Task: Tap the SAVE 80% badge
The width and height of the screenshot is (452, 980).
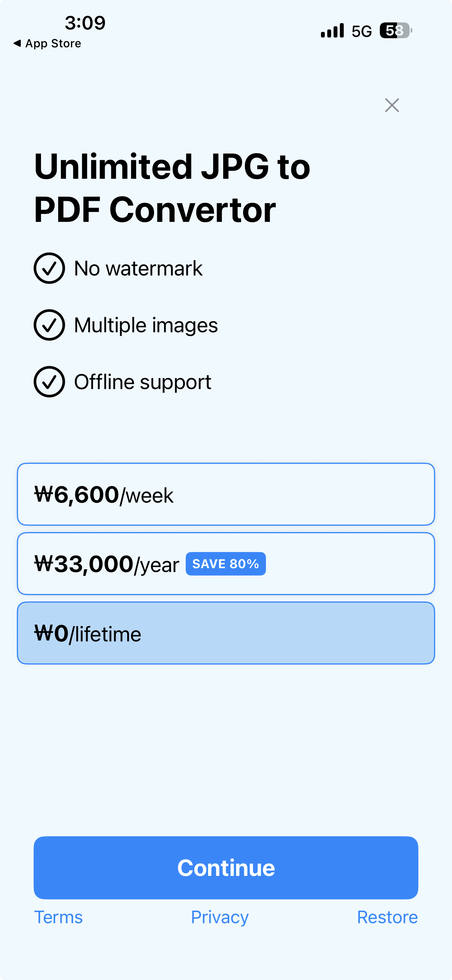Action: coord(226,564)
